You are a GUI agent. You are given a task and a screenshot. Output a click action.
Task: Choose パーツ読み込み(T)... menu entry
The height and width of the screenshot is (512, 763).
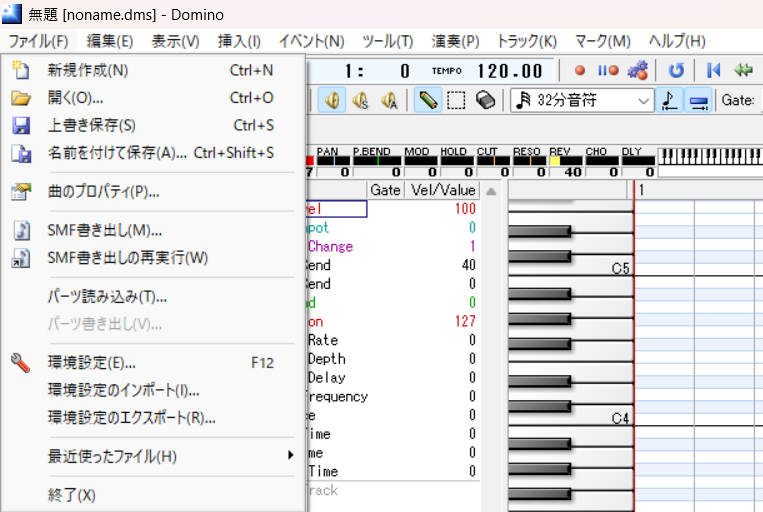[x=153, y=296]
